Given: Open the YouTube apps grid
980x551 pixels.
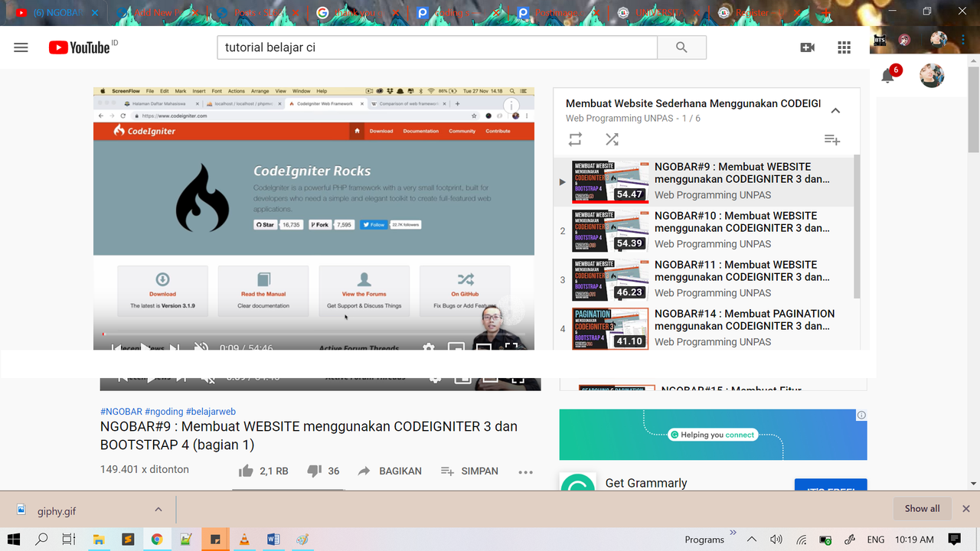Looking at the screenshot, I should pyautogui.click(x=844, y=47).
